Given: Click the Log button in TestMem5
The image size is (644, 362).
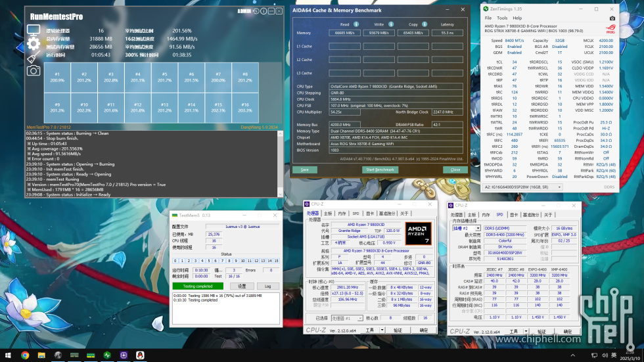Looking at the screenshot, I should click(268, 286).
